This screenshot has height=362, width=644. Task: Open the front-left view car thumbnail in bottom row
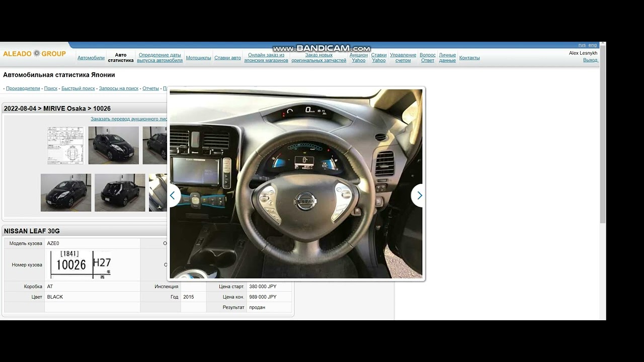(66, 193)
